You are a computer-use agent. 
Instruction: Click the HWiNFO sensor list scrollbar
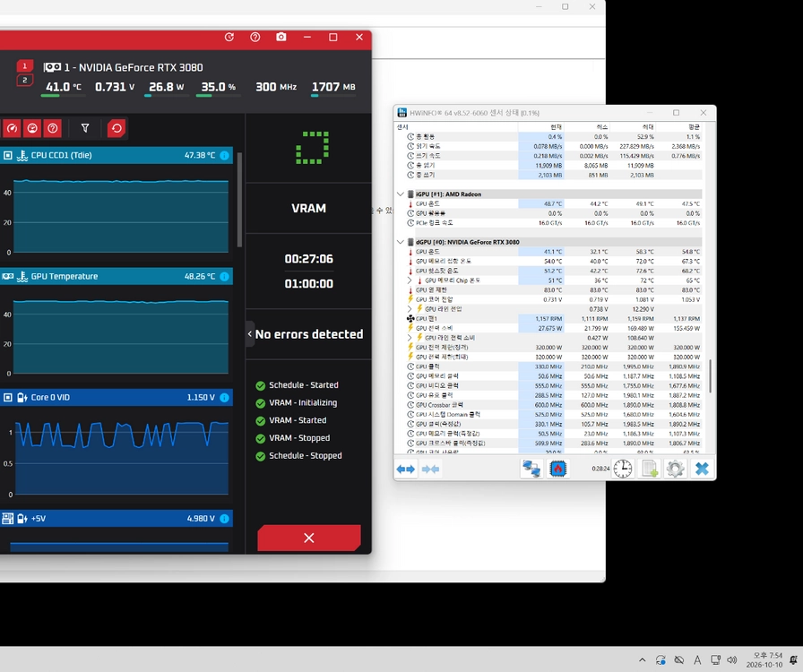click(711, 376)
